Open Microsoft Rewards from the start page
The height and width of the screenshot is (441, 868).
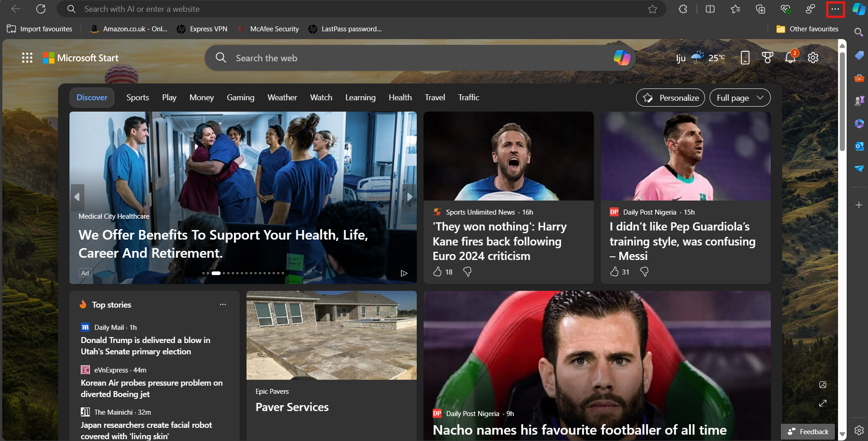coord(768,58)
